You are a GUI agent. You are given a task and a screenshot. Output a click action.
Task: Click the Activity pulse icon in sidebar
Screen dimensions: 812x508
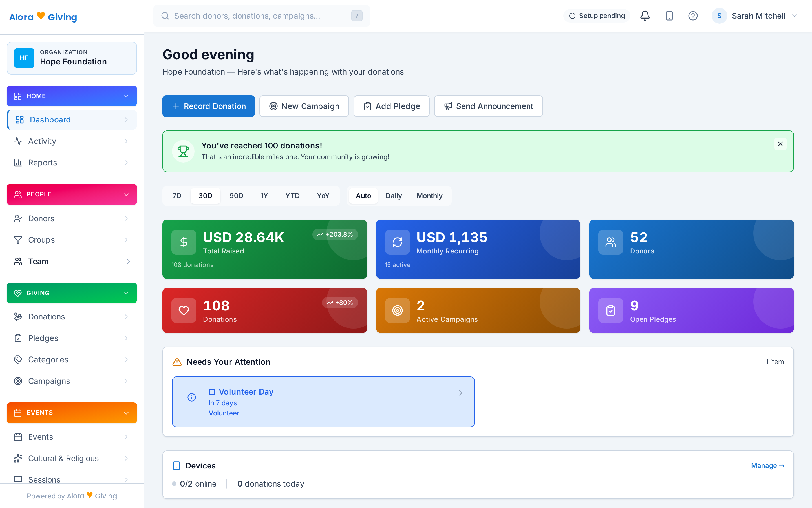click(18, 141)
